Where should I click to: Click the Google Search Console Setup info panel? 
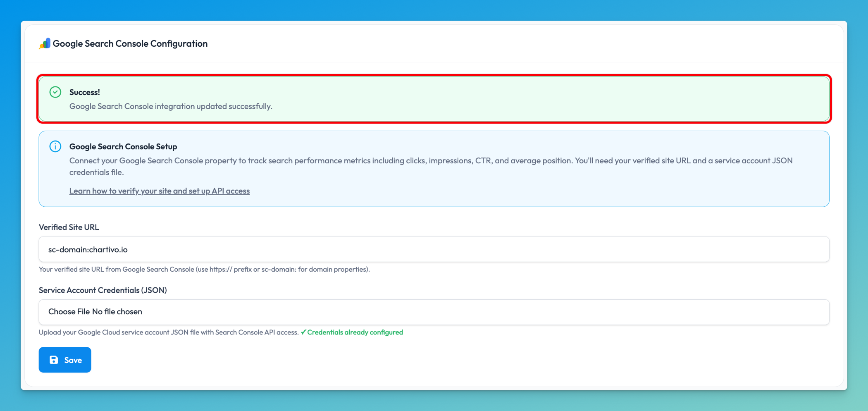click(434, 169)
